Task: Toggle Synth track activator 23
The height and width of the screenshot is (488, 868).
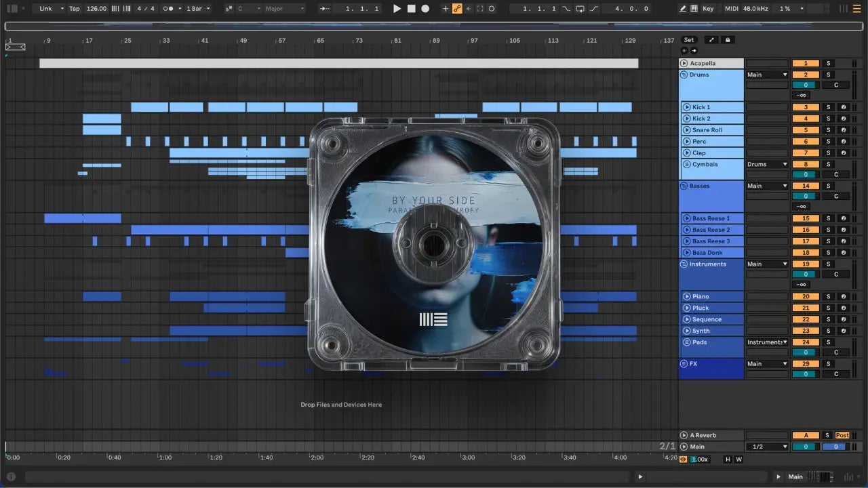Action: (x=806, y=331)
